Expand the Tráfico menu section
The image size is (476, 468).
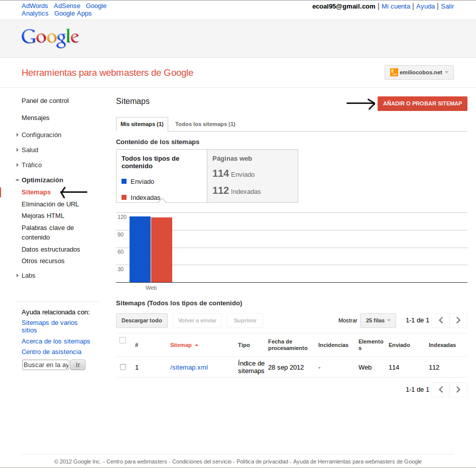(18, 165)
